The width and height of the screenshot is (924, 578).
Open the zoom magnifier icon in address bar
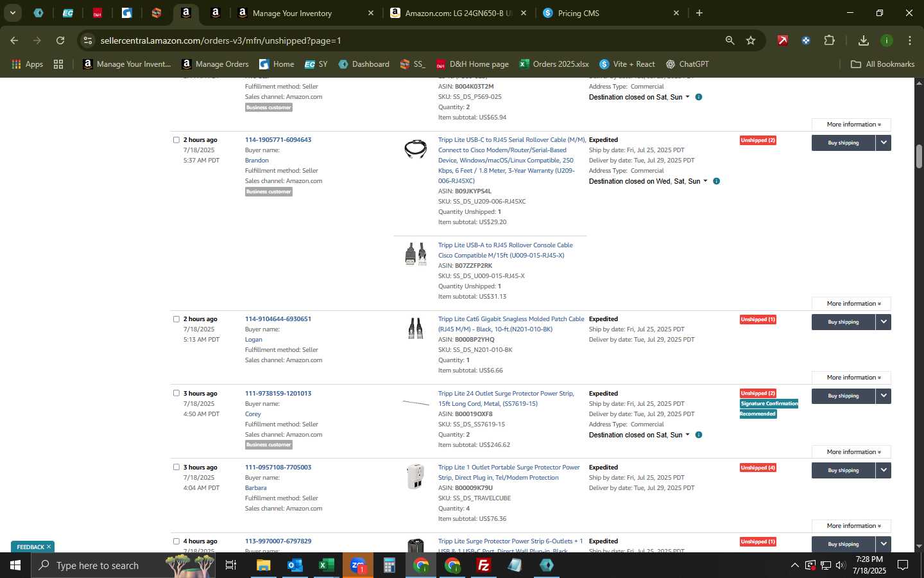[730, 40]
